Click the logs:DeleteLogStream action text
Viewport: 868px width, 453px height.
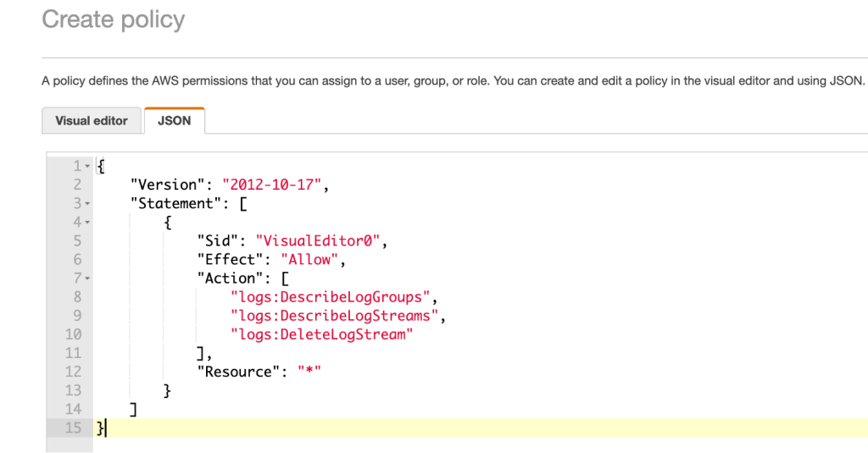coord(321,334)
